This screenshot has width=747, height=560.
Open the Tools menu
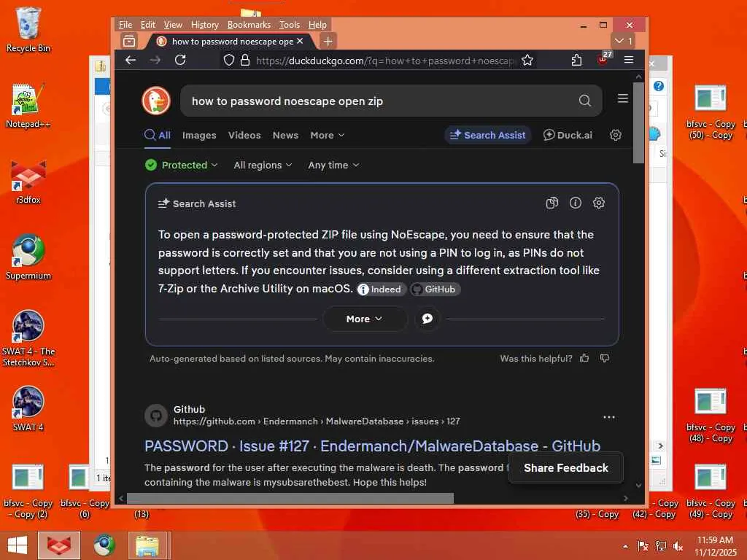pyautogui.click(x=289, y=25)
